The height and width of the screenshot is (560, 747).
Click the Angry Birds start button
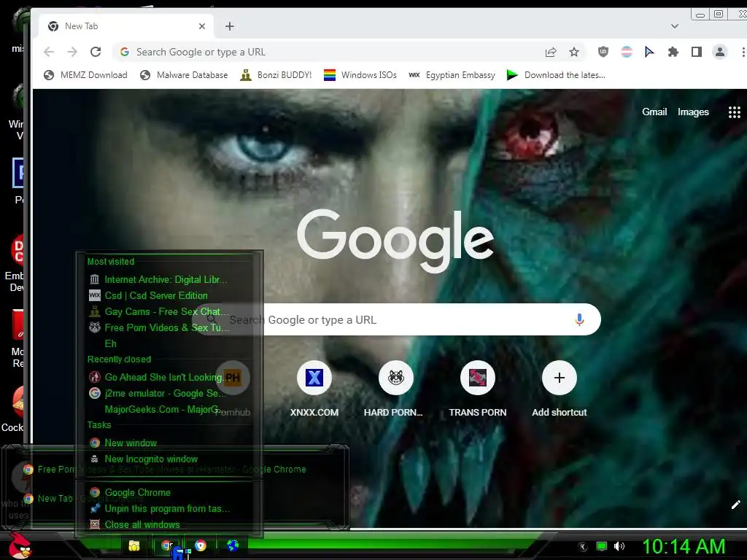[x=20, y=545]
